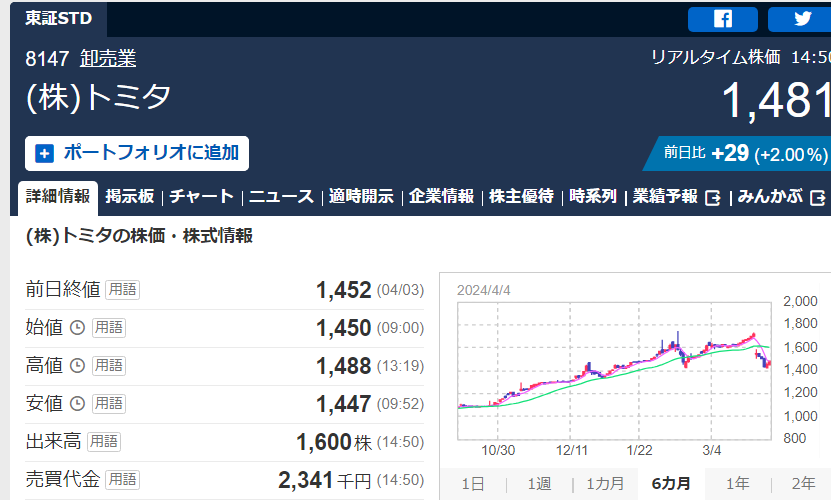This screenshot has width=831, height=500.
Task: Open the 株主優待 tab
Action: (x=521, y=196)
